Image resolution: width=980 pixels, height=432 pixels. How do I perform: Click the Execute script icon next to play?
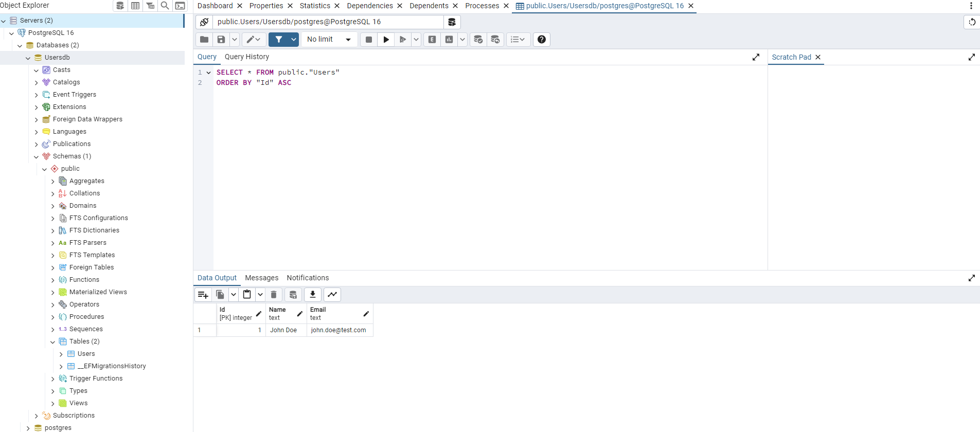403,40
